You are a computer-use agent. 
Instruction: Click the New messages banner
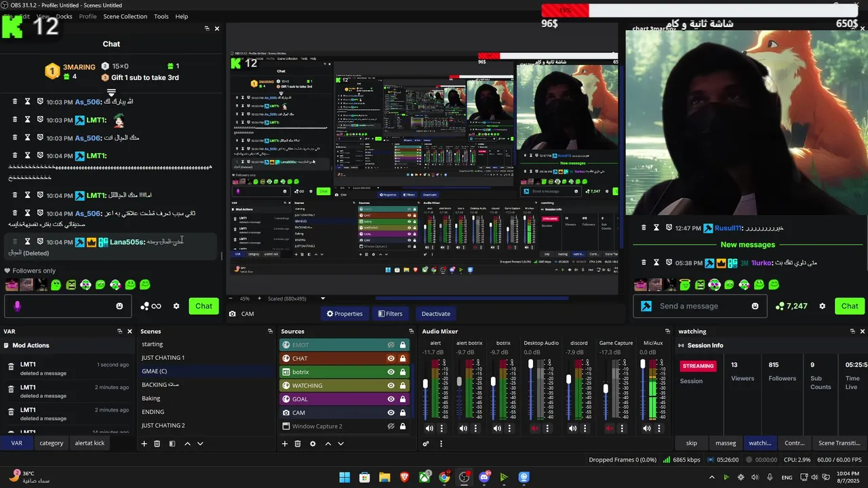coord(747,245)
